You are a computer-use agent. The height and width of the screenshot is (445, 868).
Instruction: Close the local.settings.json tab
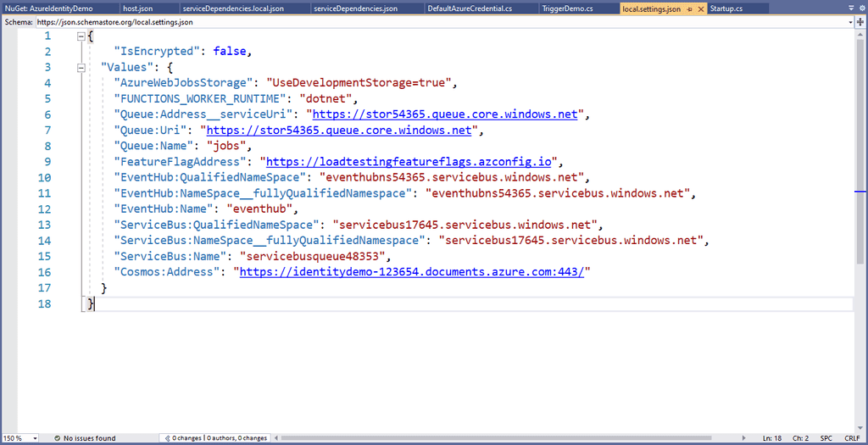coord(700,8)
